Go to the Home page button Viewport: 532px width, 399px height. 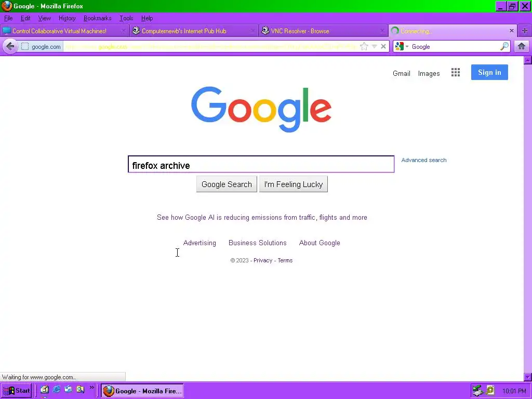point(522,46)
